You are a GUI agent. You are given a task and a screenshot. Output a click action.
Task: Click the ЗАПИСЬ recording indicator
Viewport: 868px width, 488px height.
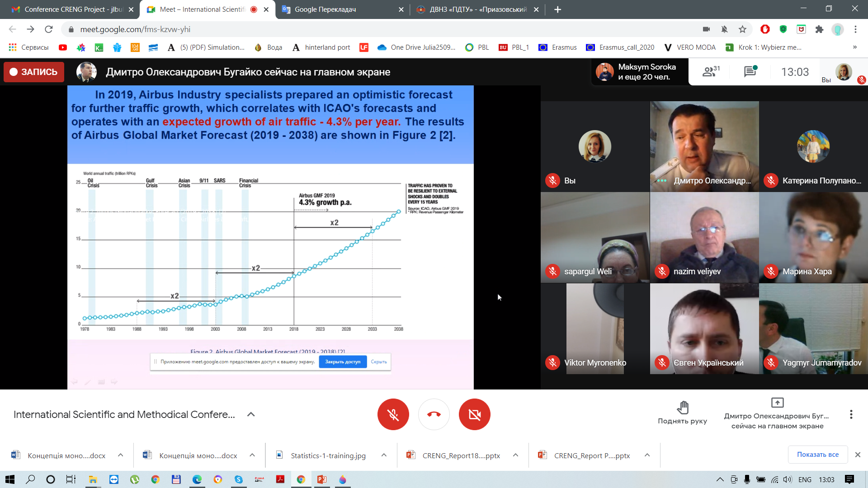coord(34,72)
